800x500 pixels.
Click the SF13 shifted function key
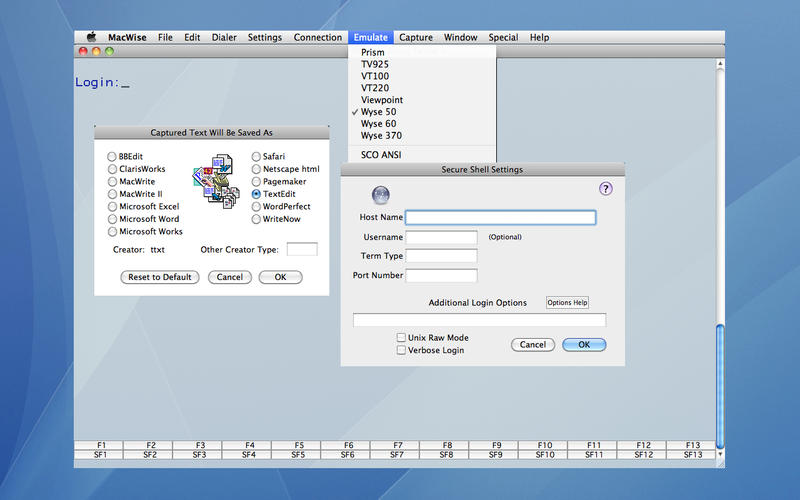click(692, 455)
